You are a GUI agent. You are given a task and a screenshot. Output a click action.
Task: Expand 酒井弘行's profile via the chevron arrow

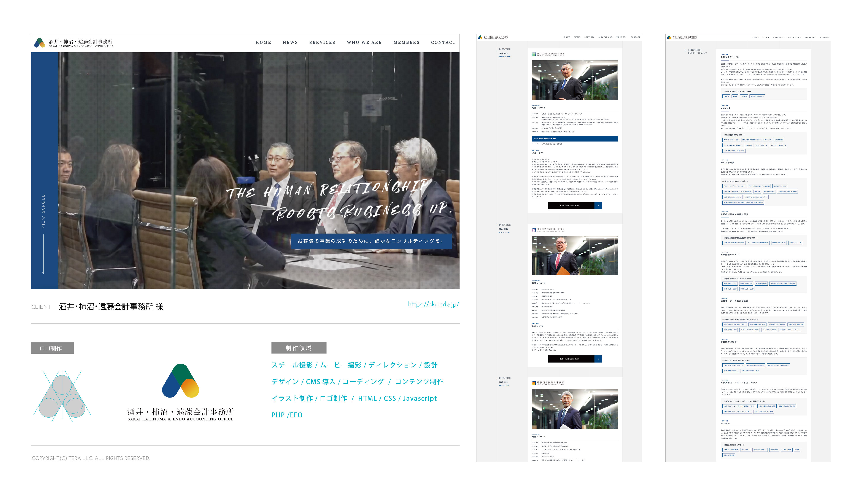tap(599, 206)
